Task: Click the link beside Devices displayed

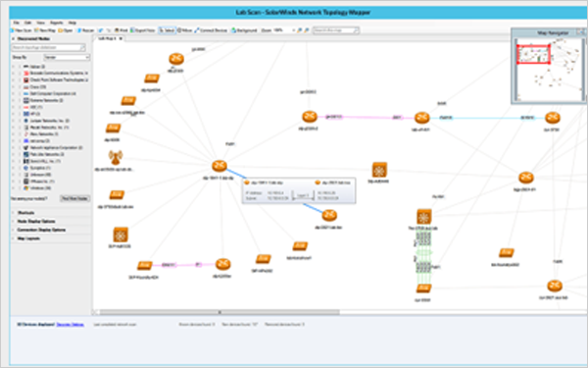Action: [71, 325]
